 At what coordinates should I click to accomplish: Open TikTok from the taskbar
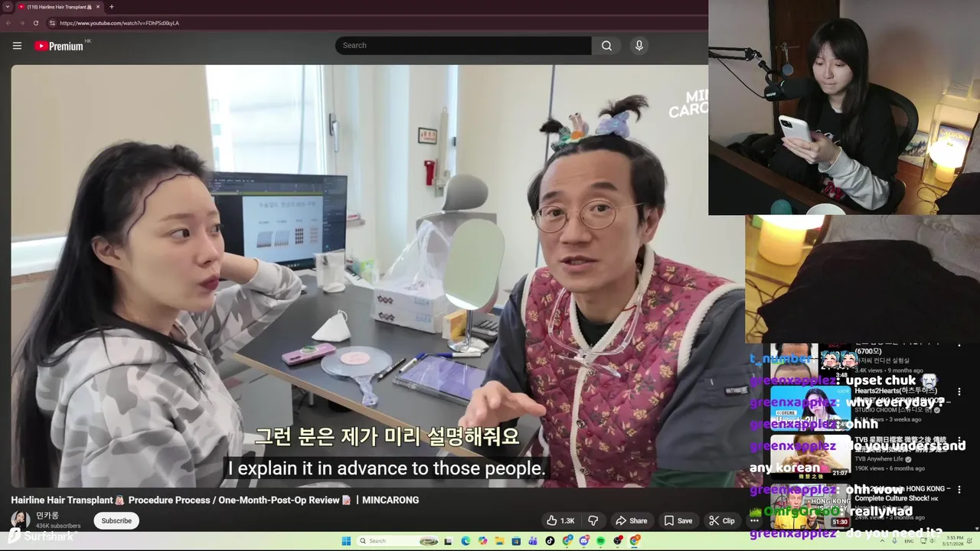pyautogui.click(x=550, y=541)
